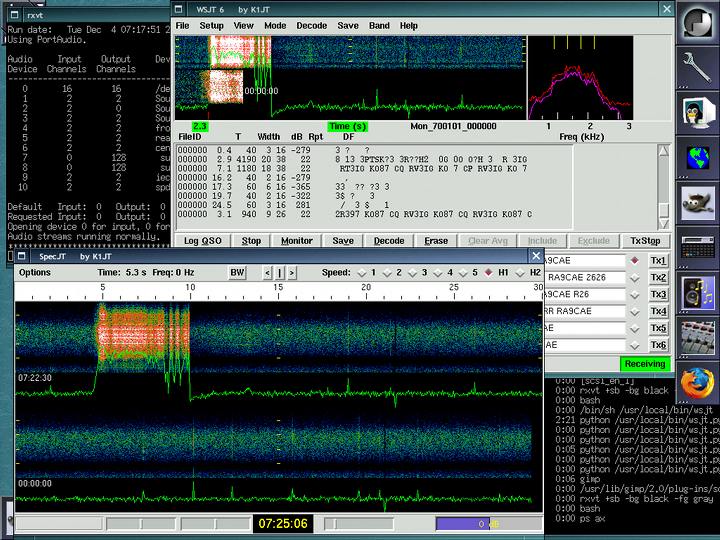Image resolution: width=720 pixels, height=540 pixels.
Task: Click the Decode button below decode list
Action: 389,241
